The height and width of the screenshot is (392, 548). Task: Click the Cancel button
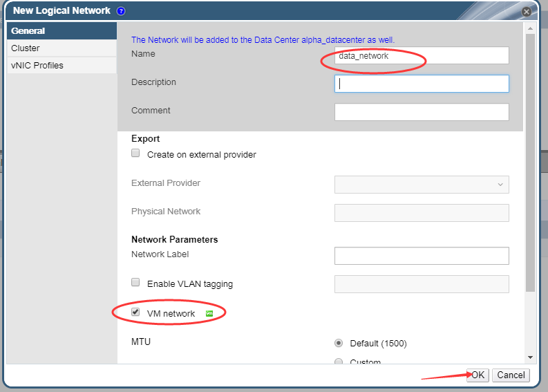click(511, 375)
